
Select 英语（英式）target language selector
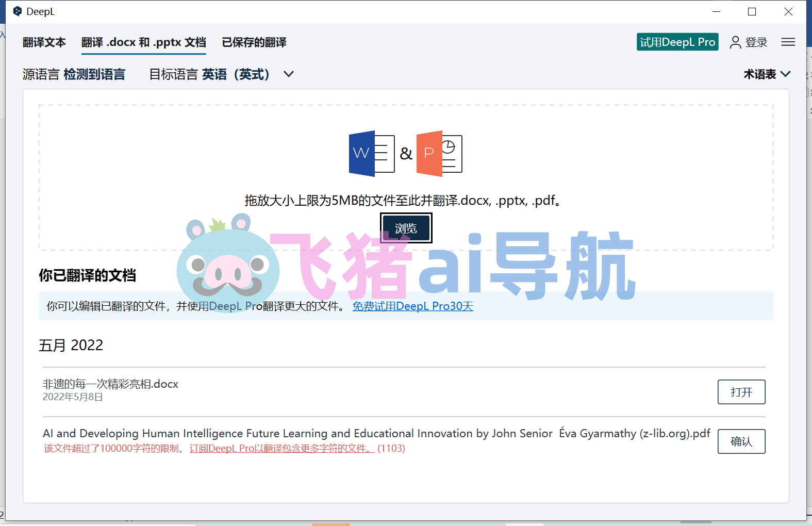click(236, 74)
